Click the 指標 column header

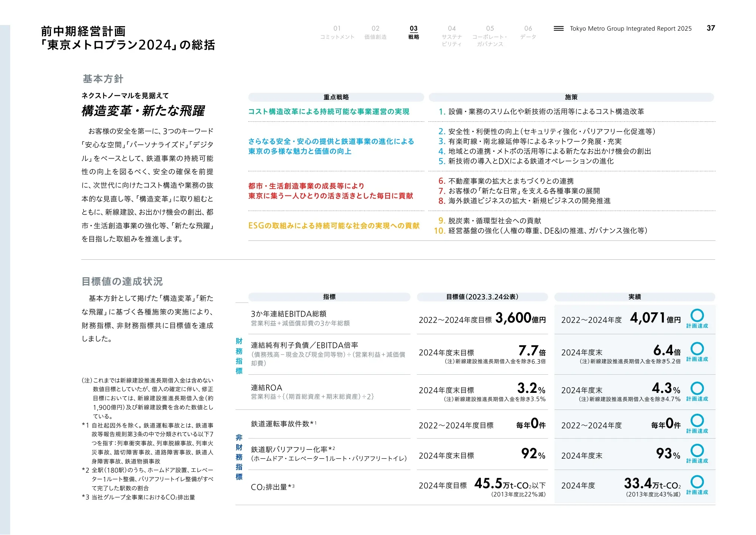pyautogui.click(x=329, y=297)
